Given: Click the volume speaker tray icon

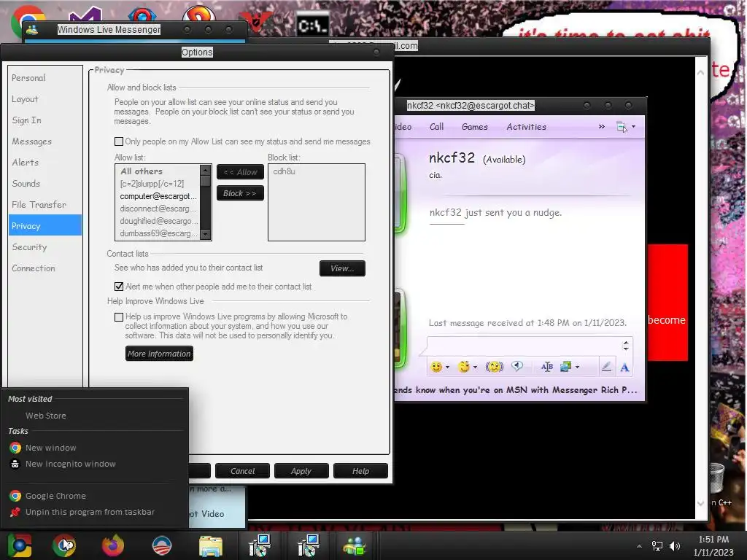Looking at the screenshot, I should pos(675,545).
